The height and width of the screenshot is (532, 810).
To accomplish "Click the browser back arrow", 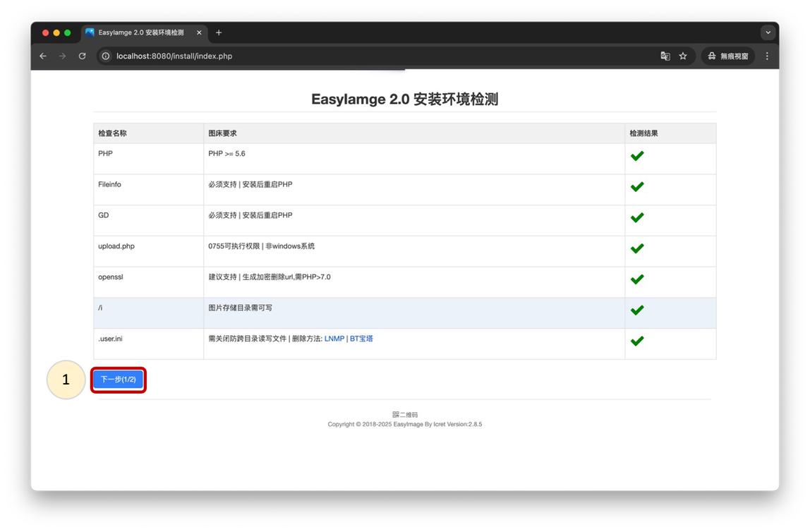I will pyautogui.click(x=43, y=56).
